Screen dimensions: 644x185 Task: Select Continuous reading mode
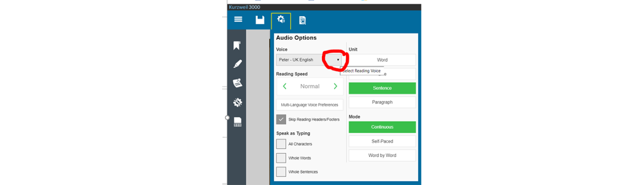pyautogui.click(x=382, y=127)
